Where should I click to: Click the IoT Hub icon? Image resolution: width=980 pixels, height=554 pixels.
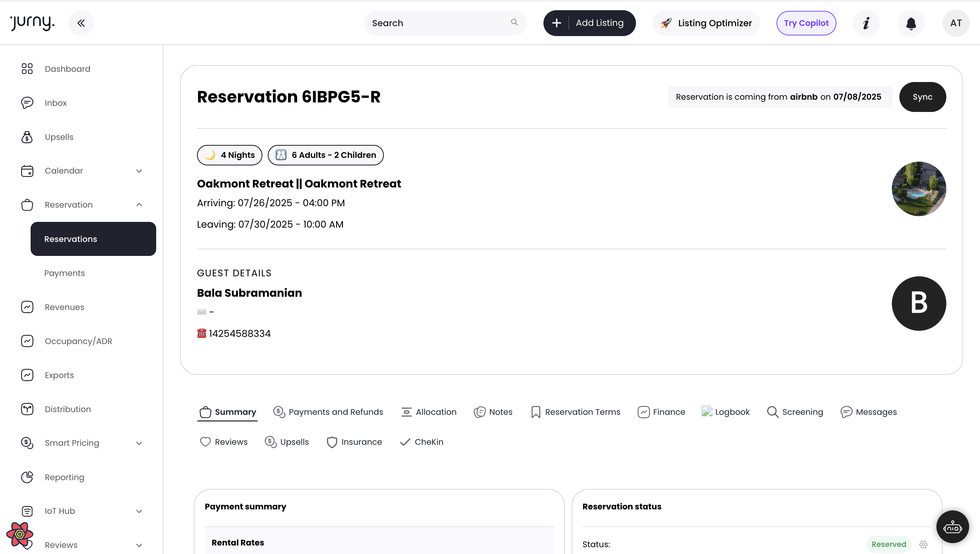[27, 511]
